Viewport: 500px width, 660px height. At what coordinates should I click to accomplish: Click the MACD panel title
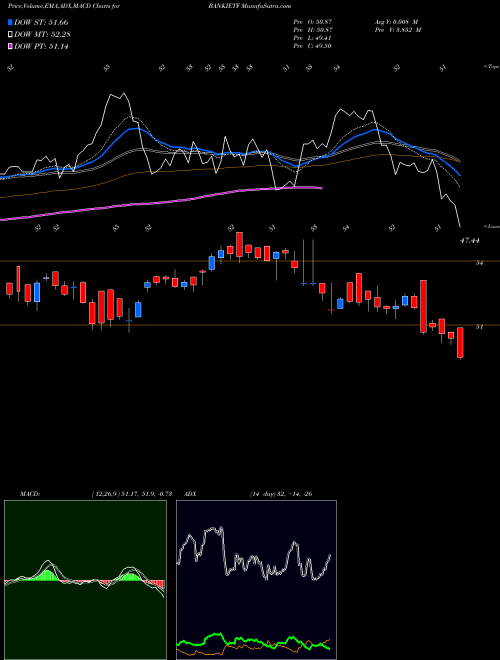tap(29, 494)
